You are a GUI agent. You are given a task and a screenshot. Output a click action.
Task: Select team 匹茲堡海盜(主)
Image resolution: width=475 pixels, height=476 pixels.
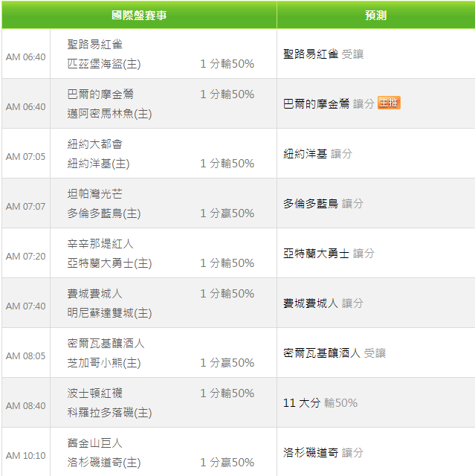(104, 64)
